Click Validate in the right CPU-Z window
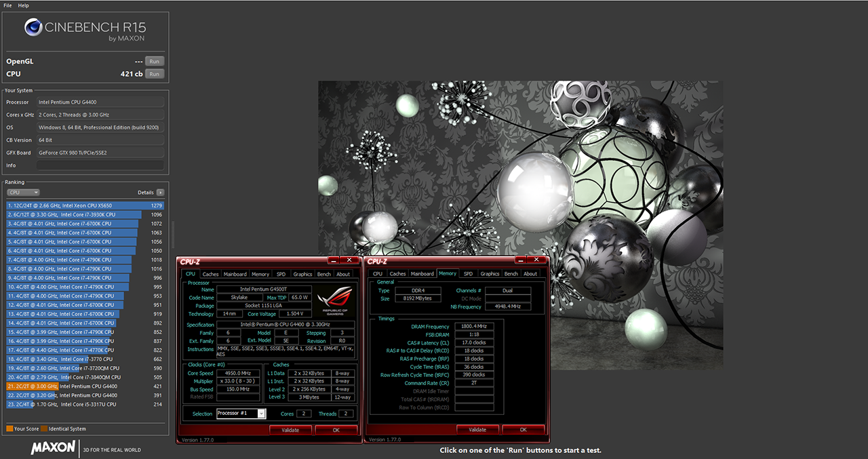Screen dimensions: 868x459 (x=477, y=429)
